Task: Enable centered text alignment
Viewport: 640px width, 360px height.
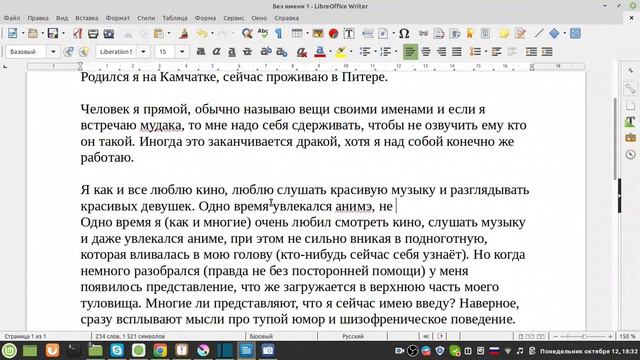Action: pyautogui.click(x=426, y=52)
